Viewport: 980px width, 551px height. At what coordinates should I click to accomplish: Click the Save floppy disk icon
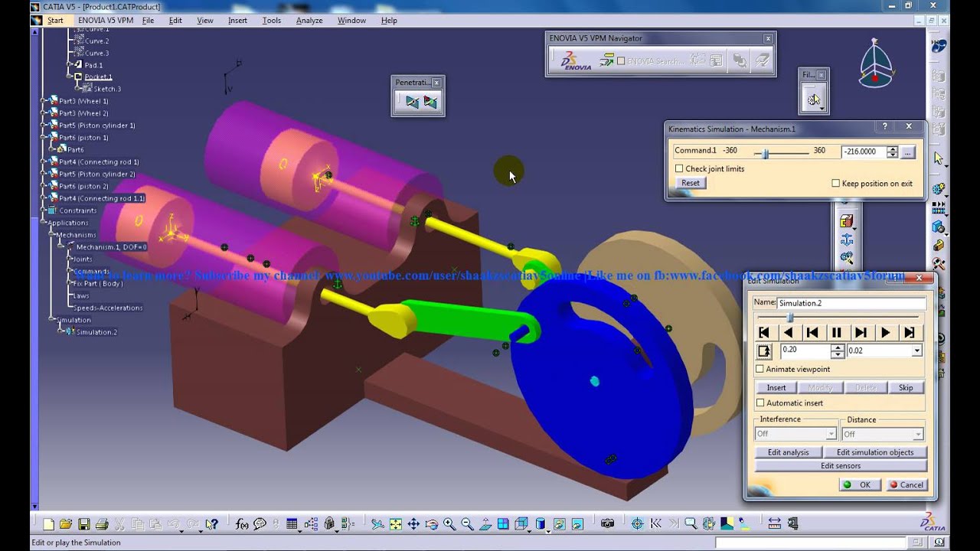[84, 524]
